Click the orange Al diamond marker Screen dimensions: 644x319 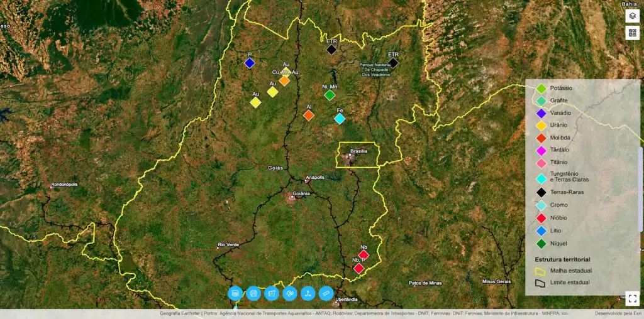click(309, 115)
